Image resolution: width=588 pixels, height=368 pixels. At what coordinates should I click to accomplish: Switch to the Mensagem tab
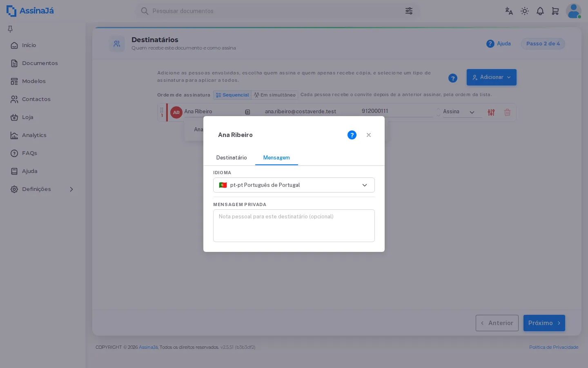coord(276,158)
